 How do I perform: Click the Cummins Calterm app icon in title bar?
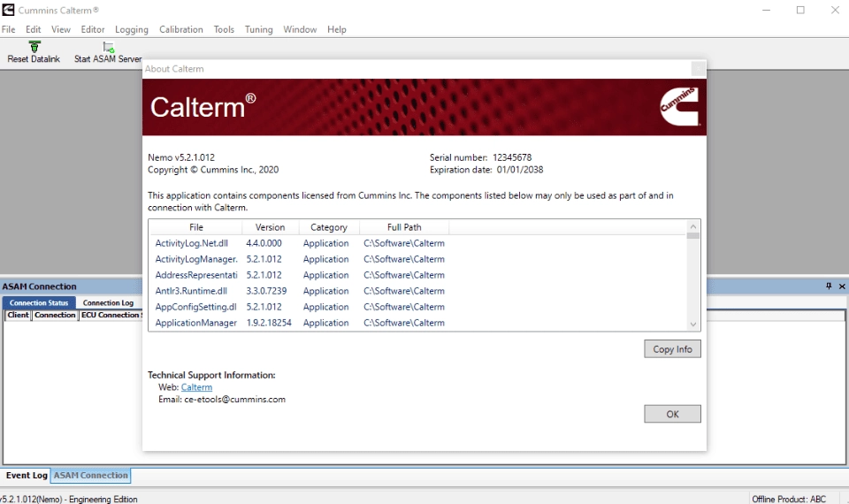tap(8, 10)
